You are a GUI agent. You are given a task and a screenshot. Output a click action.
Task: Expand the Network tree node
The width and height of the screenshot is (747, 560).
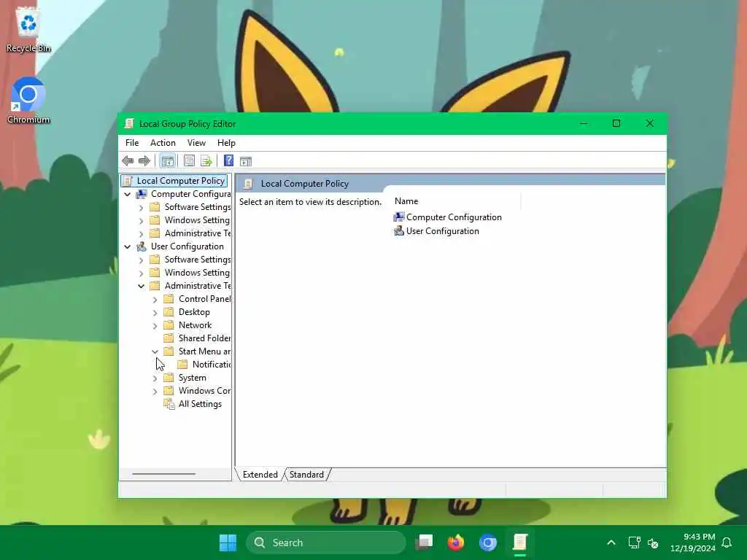[155, 326]
